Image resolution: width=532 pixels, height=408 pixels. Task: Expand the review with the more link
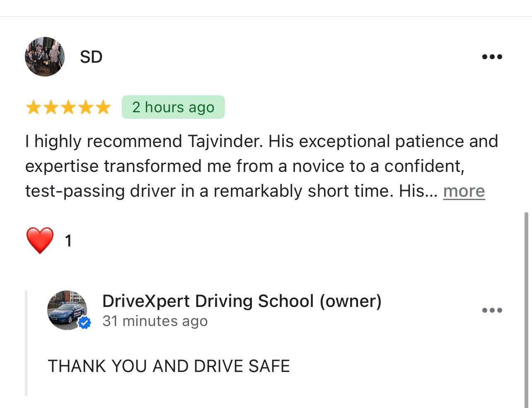pyautogui.click(x=464, y=191)
